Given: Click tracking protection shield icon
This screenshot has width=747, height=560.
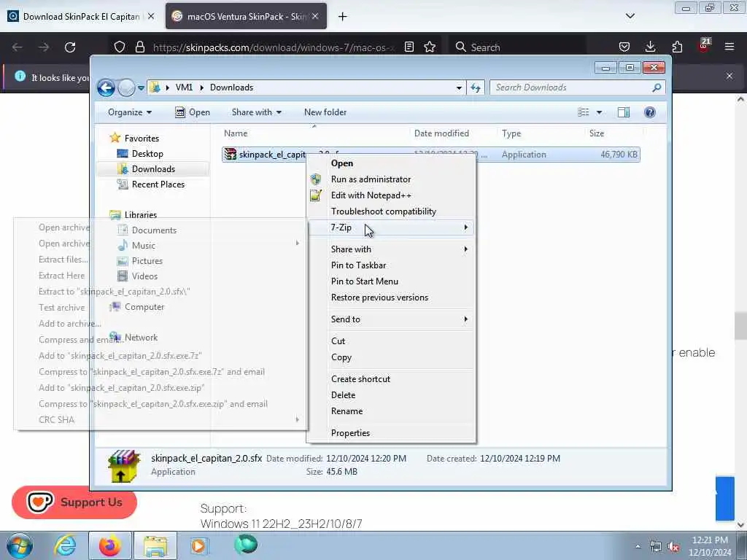Looking at the screenshot, I should pyautogui.click(x=120, y=47).
